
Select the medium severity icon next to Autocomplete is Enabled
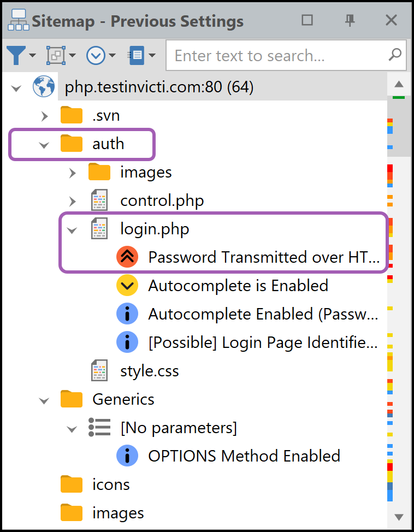point(127,285)
